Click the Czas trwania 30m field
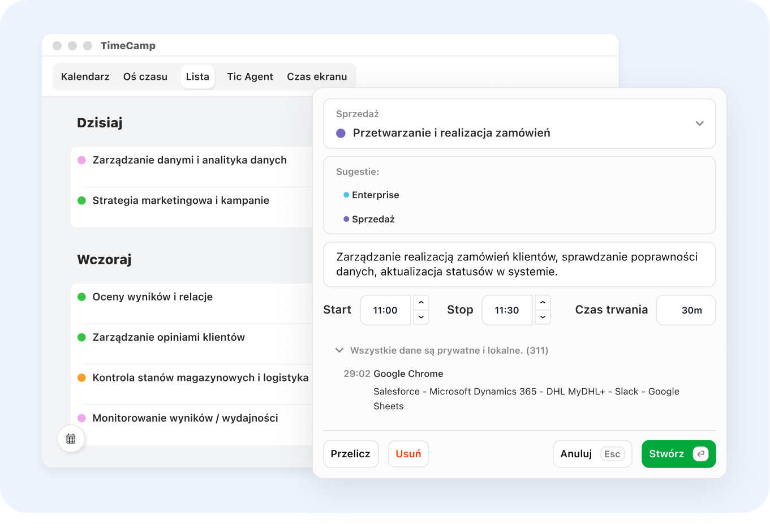The width and height of the screenshot is (770, 532). (686, 310)
